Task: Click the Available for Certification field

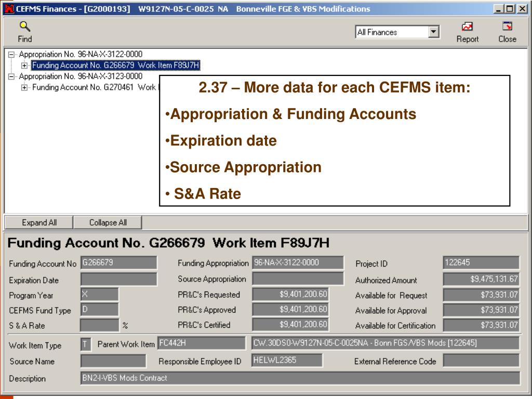Action: coord(481,325)
